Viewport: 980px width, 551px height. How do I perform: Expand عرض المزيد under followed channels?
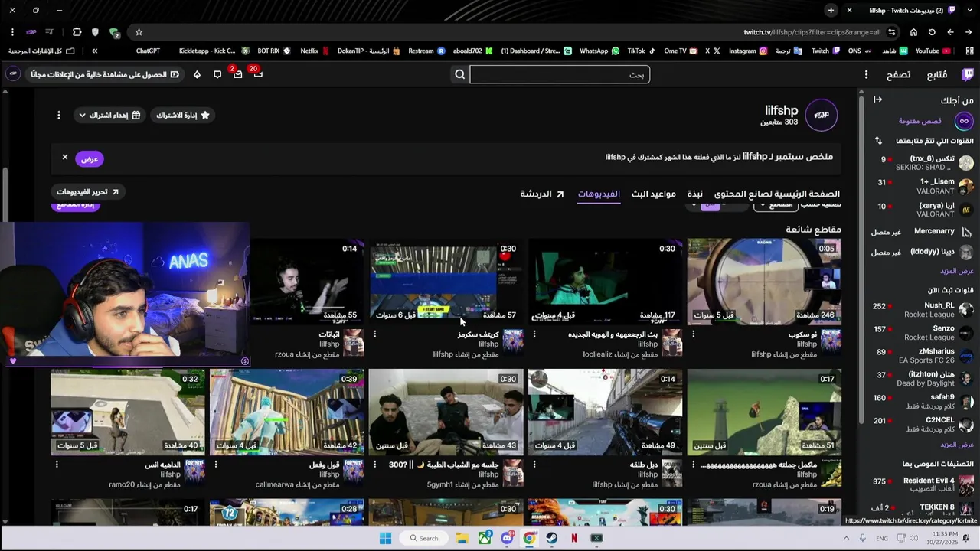[x=957, y=271]
